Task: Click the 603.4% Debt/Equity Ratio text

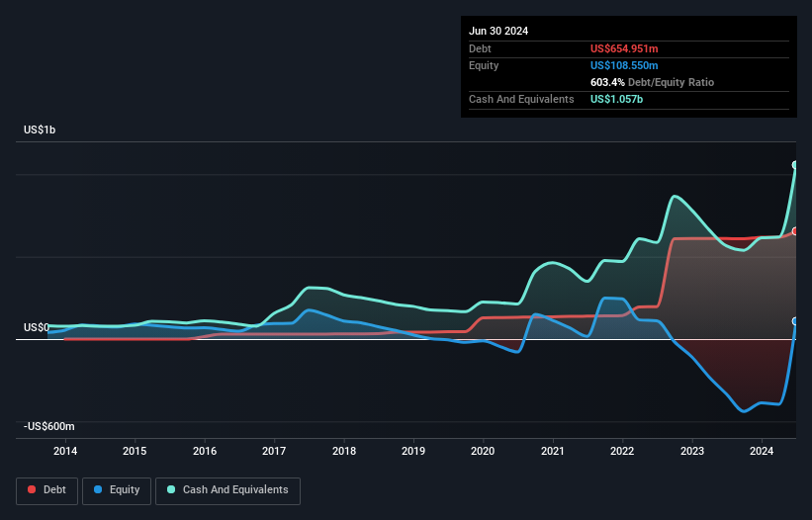Action: click(x=652, y=82)
